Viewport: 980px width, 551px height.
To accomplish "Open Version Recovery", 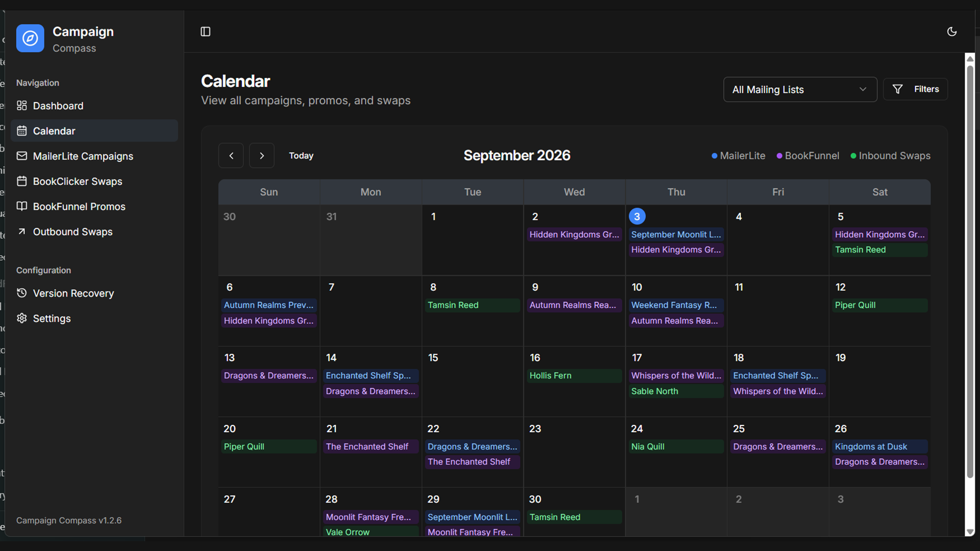I will [94, 293].
